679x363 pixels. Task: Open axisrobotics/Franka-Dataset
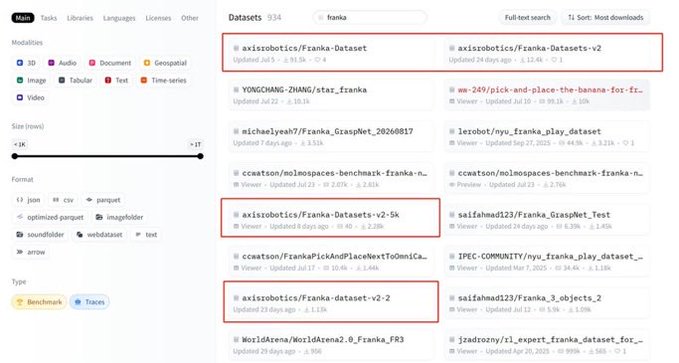330,53
